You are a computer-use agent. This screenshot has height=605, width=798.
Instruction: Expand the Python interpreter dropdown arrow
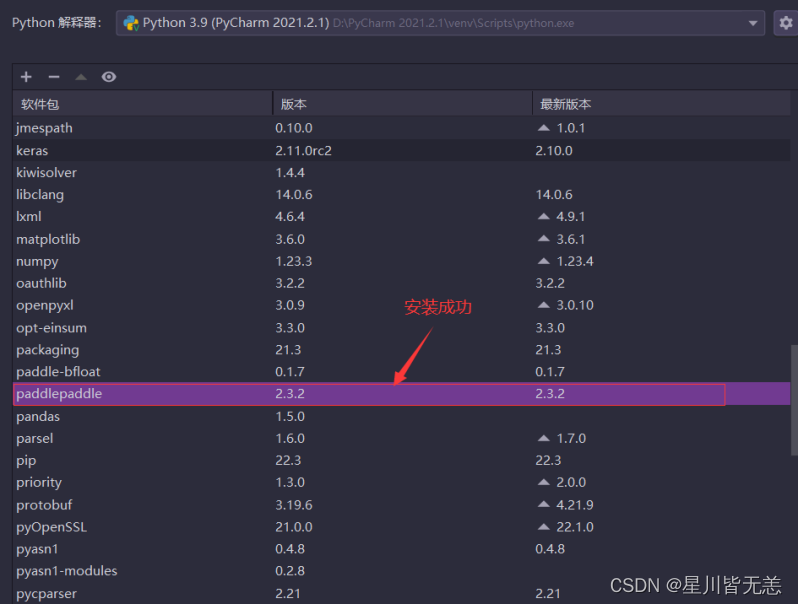click(753, 23)
